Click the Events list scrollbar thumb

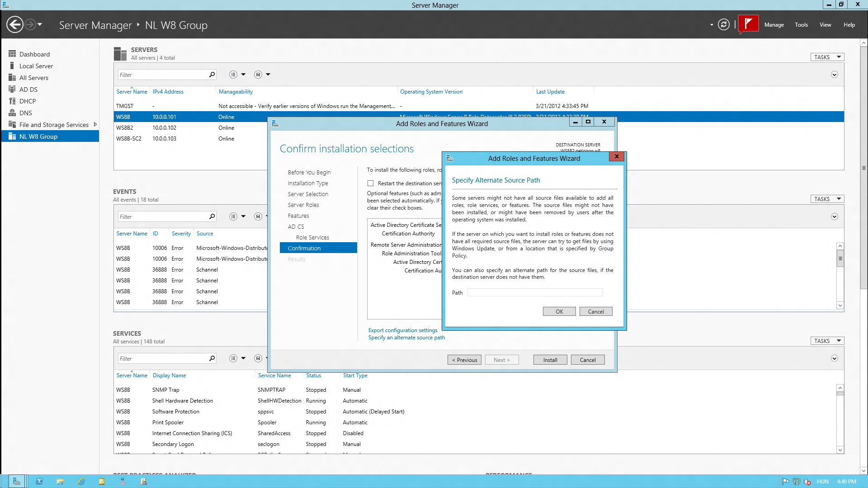pos(840,259)
